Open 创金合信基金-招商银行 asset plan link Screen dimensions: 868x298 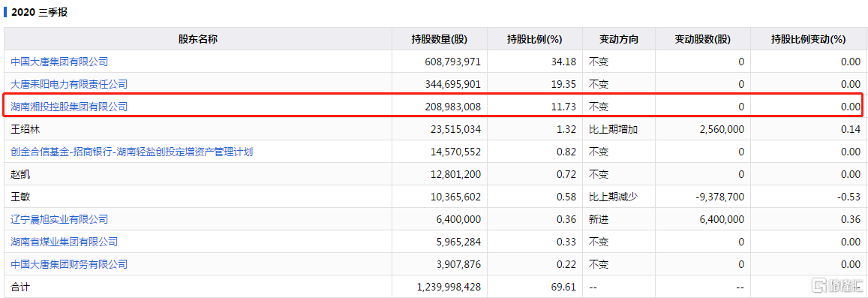click(x=132, y=152)
